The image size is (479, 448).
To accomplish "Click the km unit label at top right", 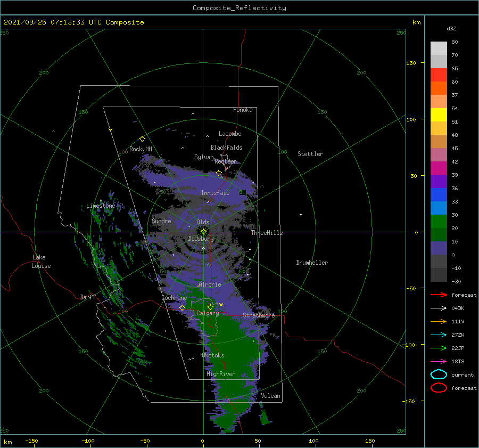I will point(416,22).
